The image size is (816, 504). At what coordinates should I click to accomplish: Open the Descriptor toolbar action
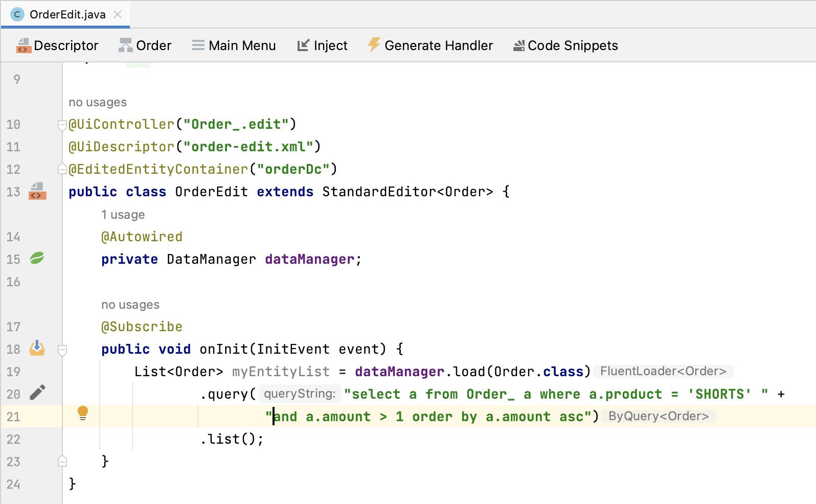[x=57, y=45]
